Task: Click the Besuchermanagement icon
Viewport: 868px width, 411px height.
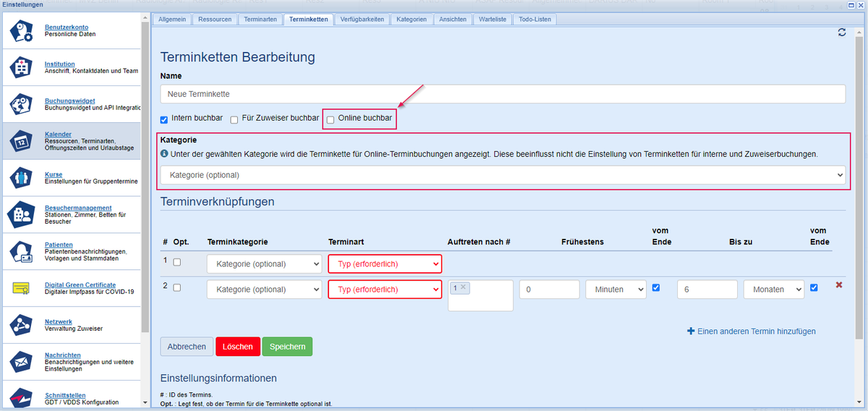Action: point(21,215)
